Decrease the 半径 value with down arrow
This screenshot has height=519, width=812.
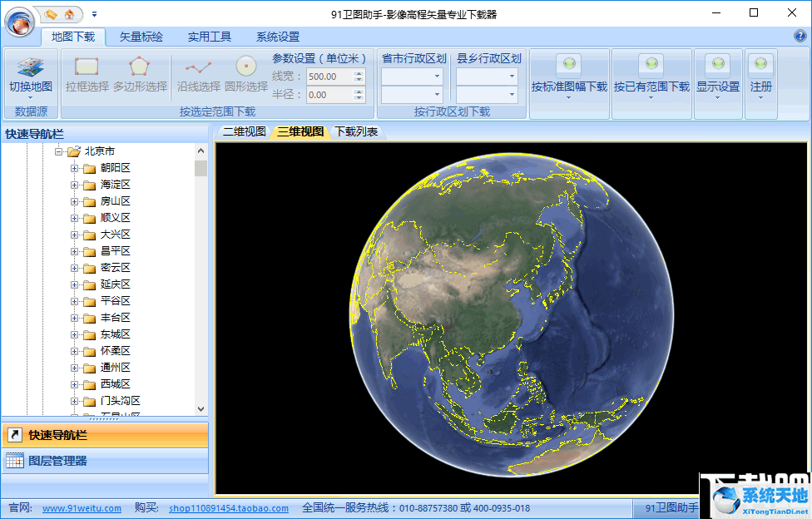359,98
